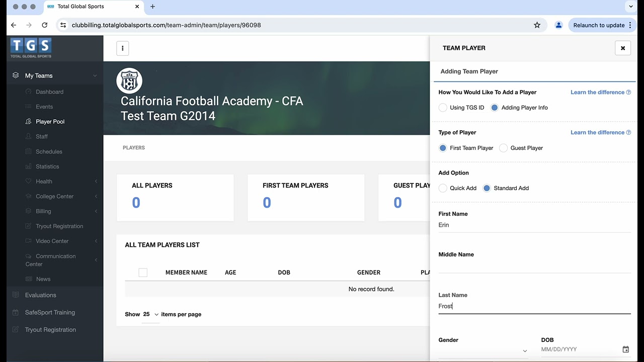The image size is (644, 362).
Task: Click the DOB date input field
Action: [580, 349]
